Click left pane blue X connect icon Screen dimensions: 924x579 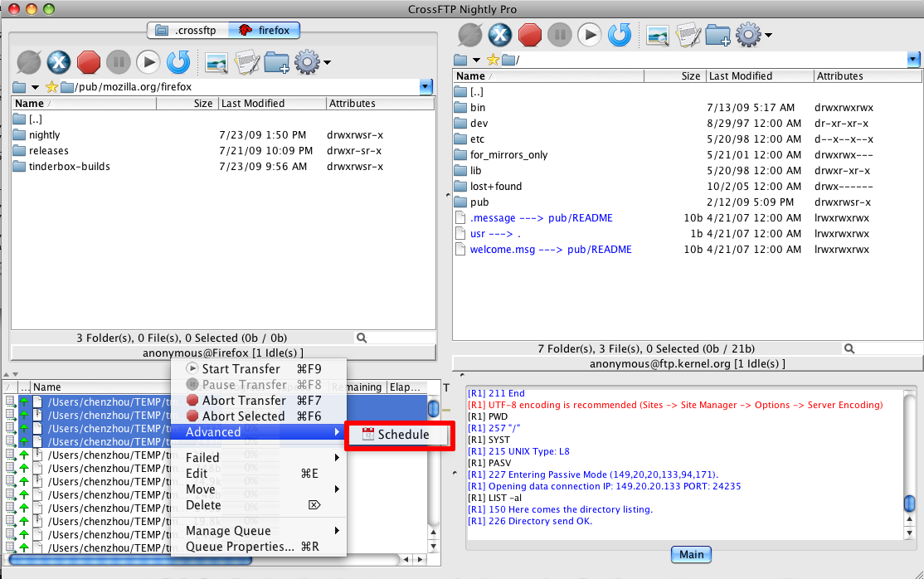tap(59, 62)
